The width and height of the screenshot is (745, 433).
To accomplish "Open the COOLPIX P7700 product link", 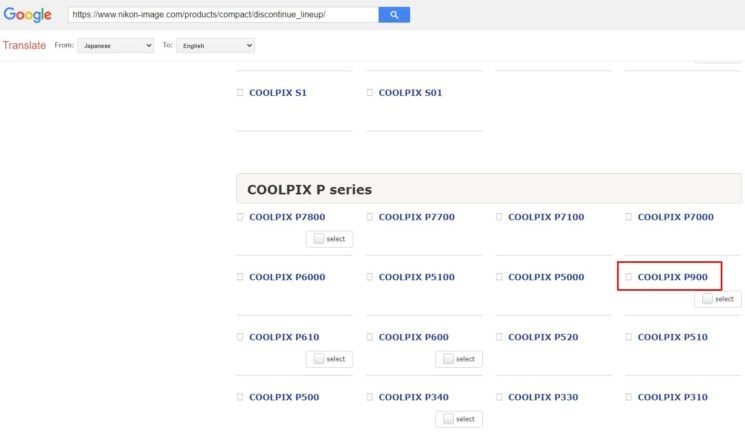I will (416, 217).
